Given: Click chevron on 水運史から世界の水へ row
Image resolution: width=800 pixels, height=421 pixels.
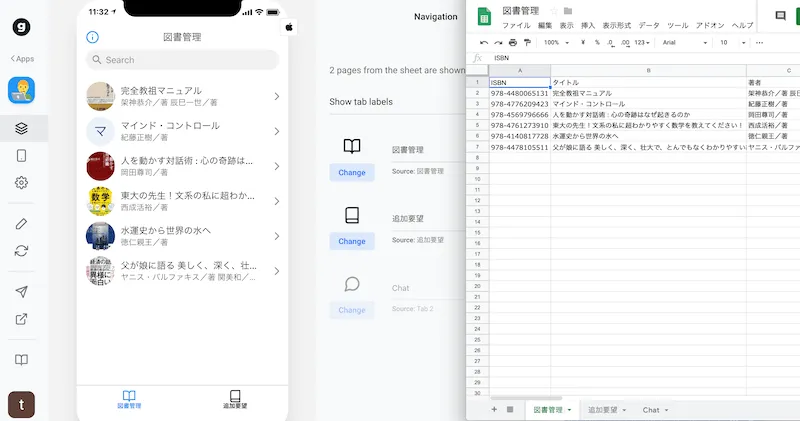Looking at the screenshot, I should click(277, 236).
